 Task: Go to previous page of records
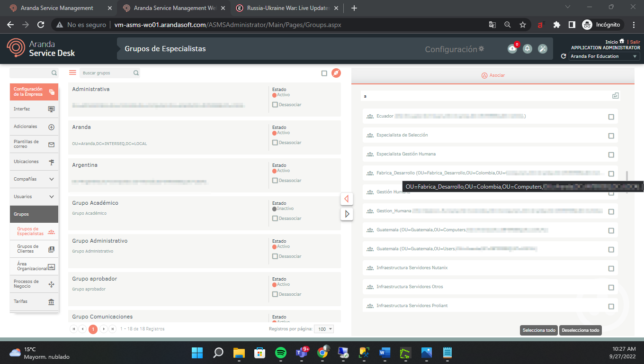point(82,329)
